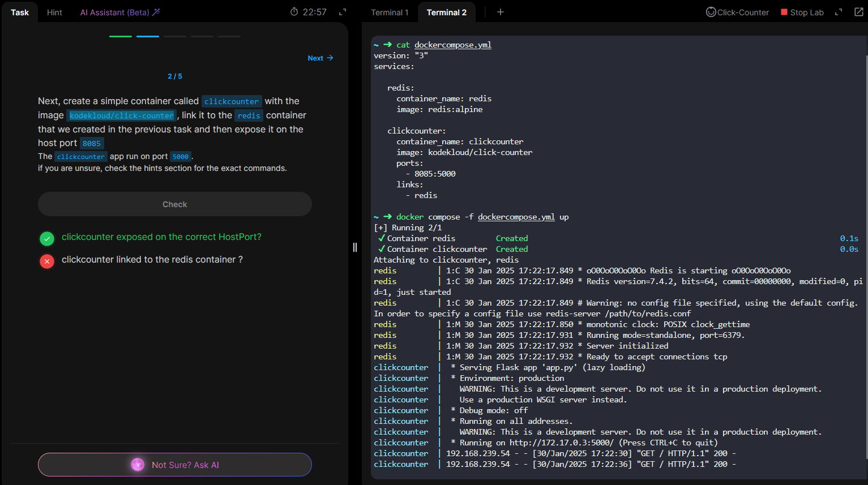Image resolution: width=868 pixels, height=485 pixels.
Task: Click the Check button
Action: click(x=175, y=204)
